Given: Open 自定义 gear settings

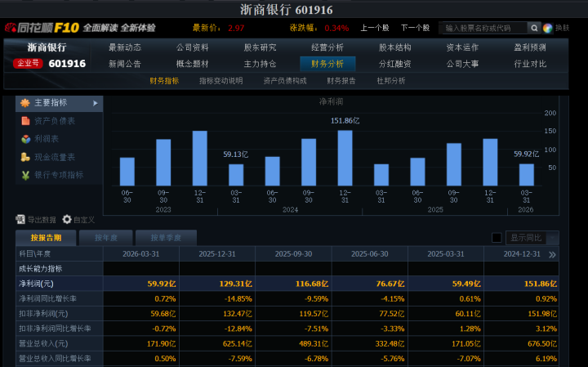Looking at the screenshot, I should pyautogui.click(x=67, y=219).
